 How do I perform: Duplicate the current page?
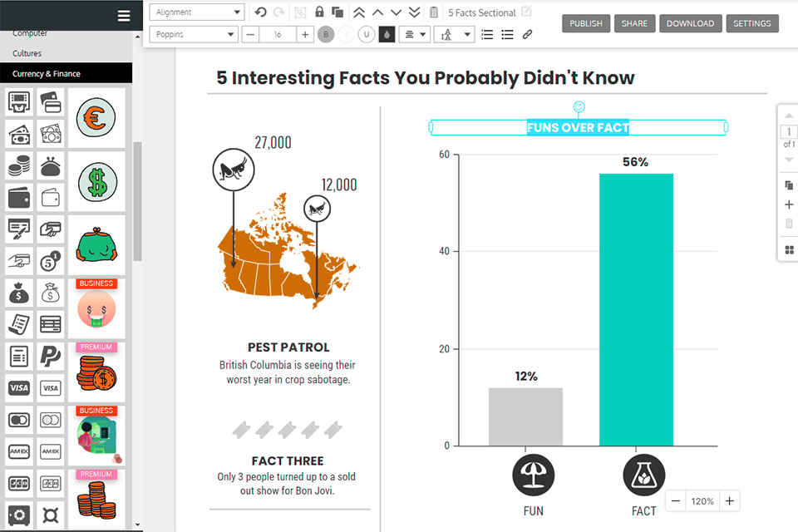789,185
